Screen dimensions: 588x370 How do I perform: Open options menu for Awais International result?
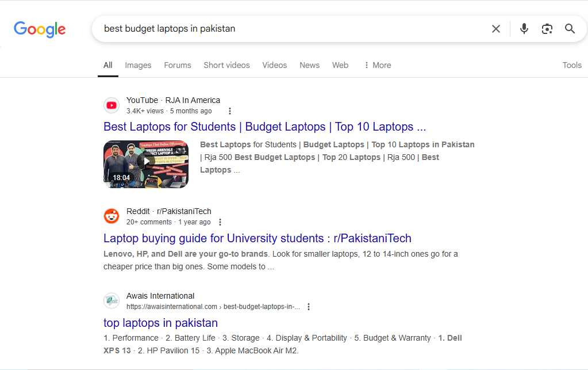(309, 307)
